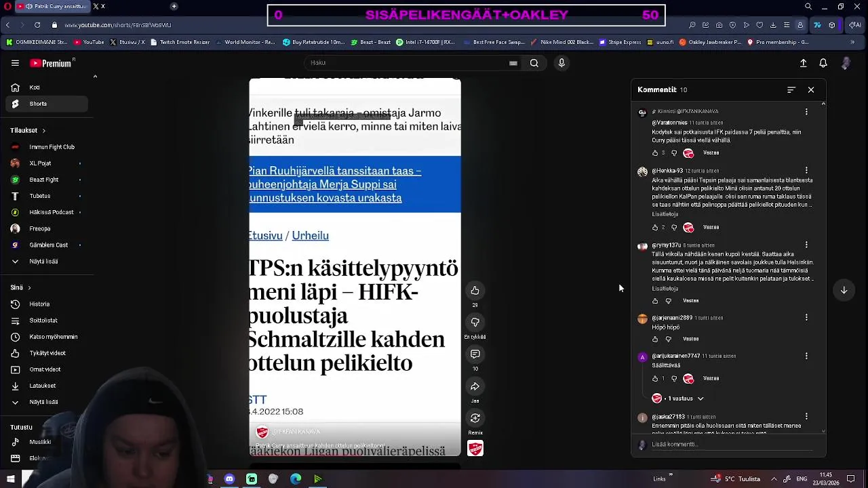Open Soittolistat in the sidebar
The image size is (868, 488).
46,321
